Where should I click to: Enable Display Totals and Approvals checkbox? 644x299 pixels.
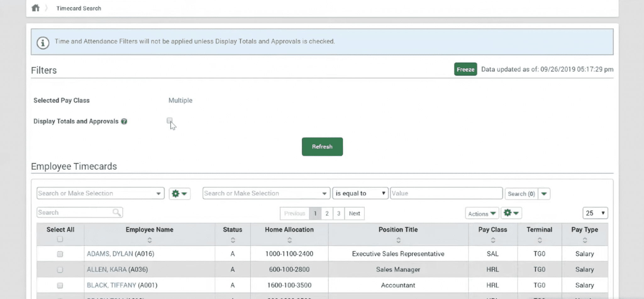[x=169, y=121]
